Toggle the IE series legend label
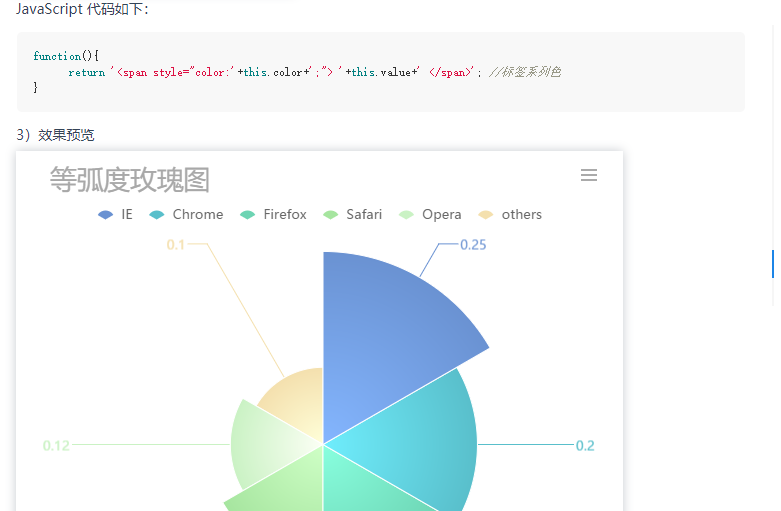The image size is (781, 511). pyautogui.click(x=127, y=214)
